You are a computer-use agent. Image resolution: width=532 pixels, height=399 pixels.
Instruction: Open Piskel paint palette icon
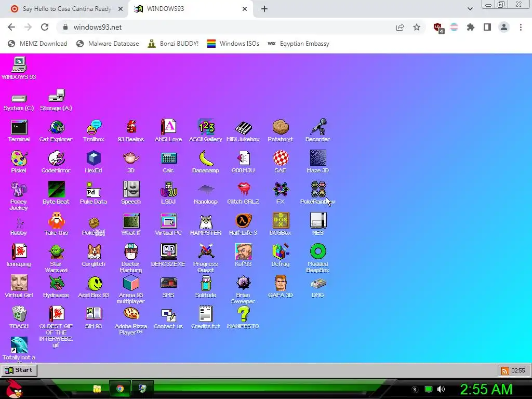point(19,162)
